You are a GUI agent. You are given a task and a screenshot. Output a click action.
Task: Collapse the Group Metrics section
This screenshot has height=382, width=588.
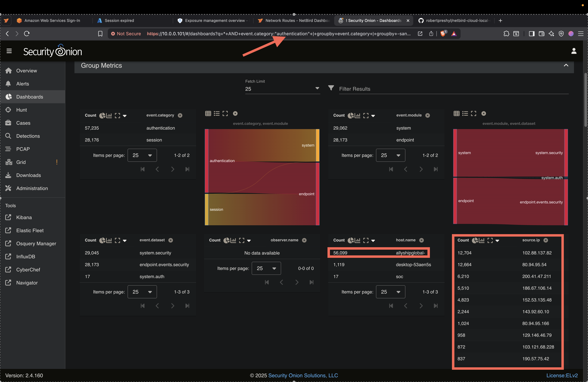(566, 66)
